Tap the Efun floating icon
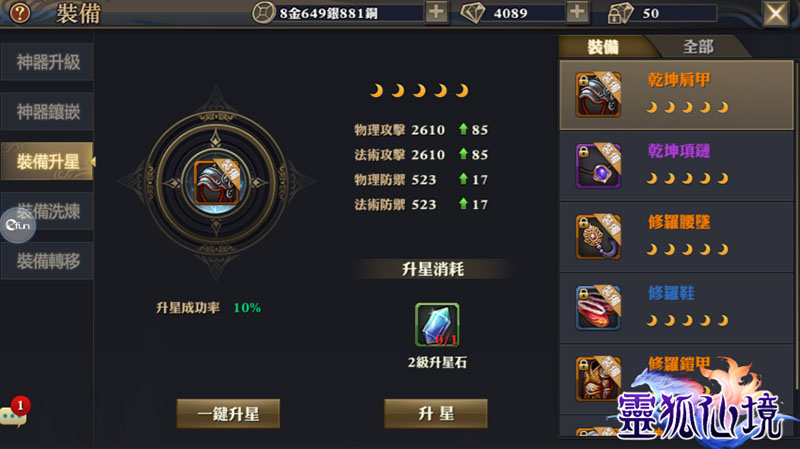 click(x=18, y=225)
